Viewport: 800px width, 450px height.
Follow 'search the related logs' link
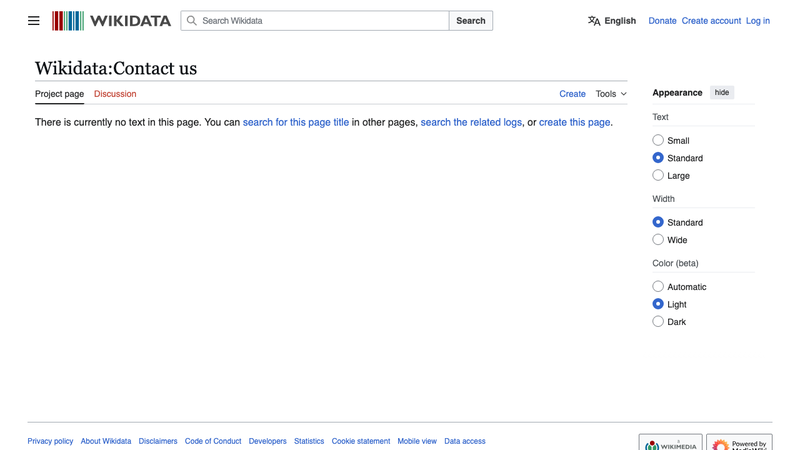pyautogui.click(x=471, y=122)
